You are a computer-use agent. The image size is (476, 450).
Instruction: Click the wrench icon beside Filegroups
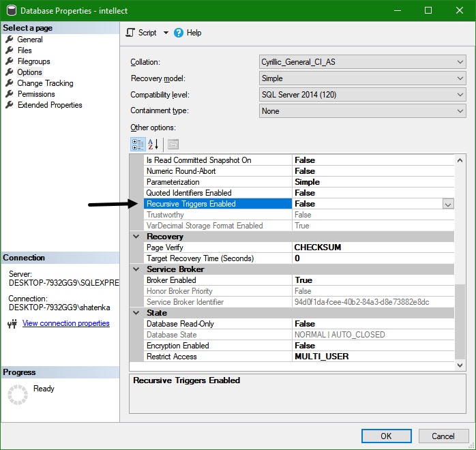(10, 61)
